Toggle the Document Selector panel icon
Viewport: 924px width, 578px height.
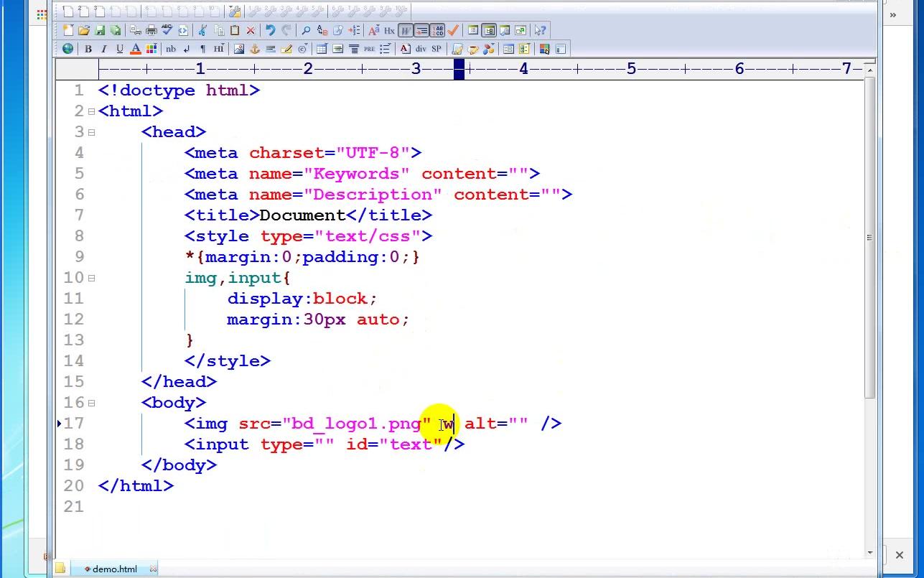point(489,30)
